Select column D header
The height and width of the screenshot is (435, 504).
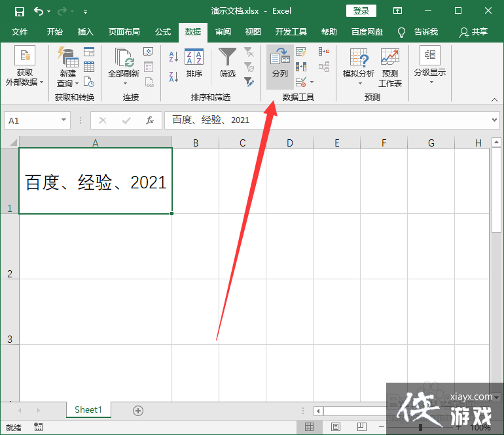[x=289, y=143]
